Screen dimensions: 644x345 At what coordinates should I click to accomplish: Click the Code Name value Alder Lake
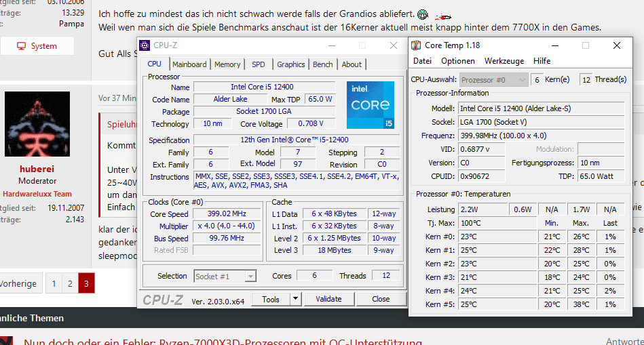click(230, 99)
